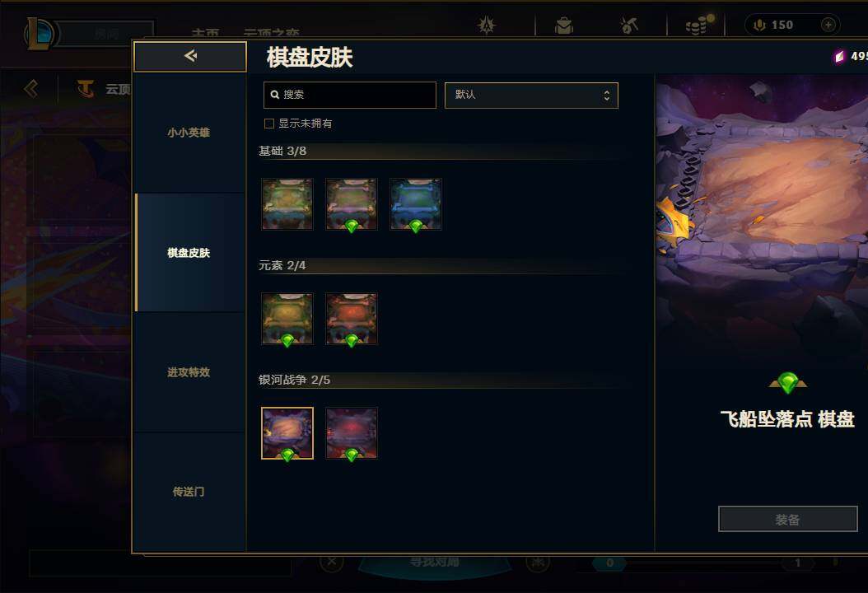The image size is (868, 593).
Task: Click the back arrow button
Action: (x=190, y=56)
